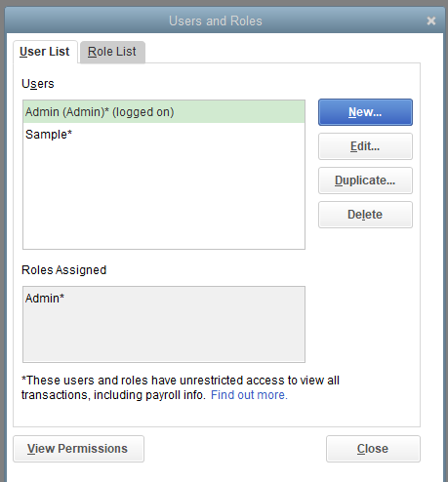Delete the selected user
The width and height of the screenshot is (448, 482).
pos(365,215)
